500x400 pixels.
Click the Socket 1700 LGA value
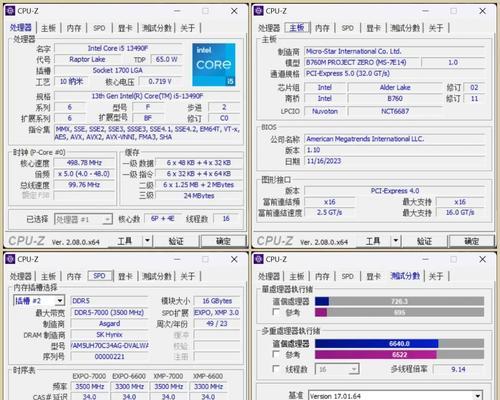click(x=118, y=70)
